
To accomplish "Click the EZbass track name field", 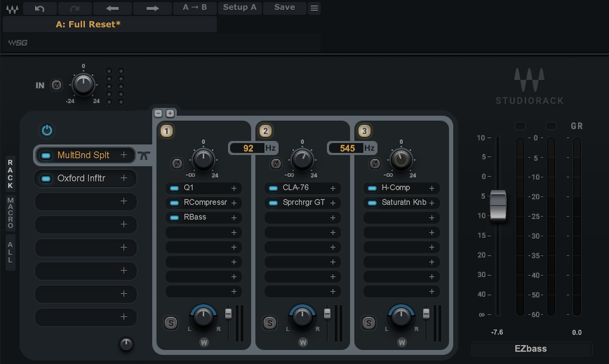I will click(531, 349).
